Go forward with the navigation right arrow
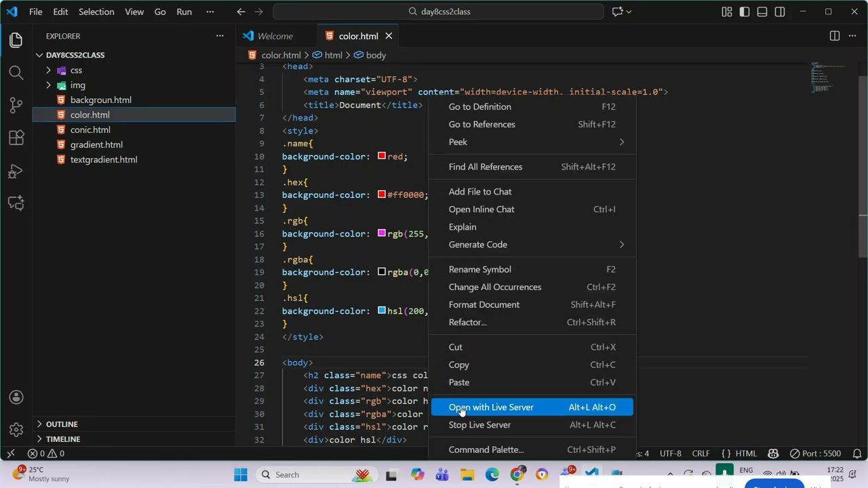This screenshot has width=868, height=488. click(x=260, y=12)
